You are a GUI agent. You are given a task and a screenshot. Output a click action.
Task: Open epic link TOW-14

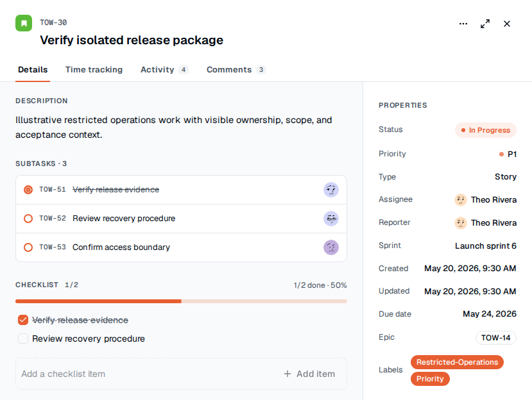(x=495, y=338)
